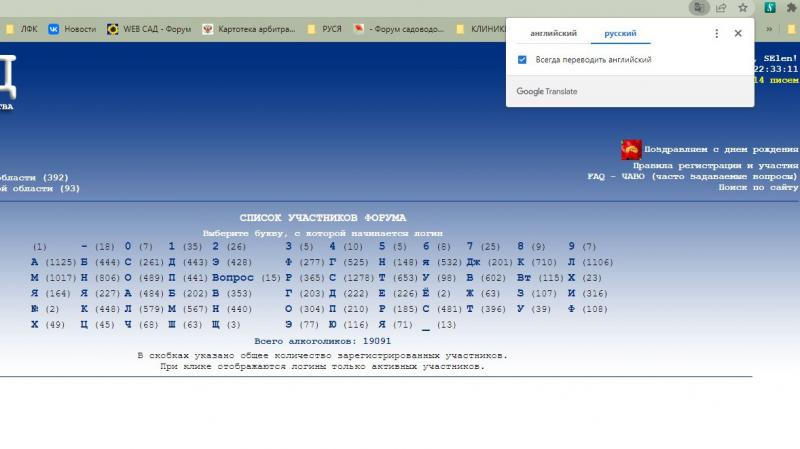Viewport: 800px width, 449px height.
Task: Open the Extensions puzzle piece icon
Action: [791, 7]
